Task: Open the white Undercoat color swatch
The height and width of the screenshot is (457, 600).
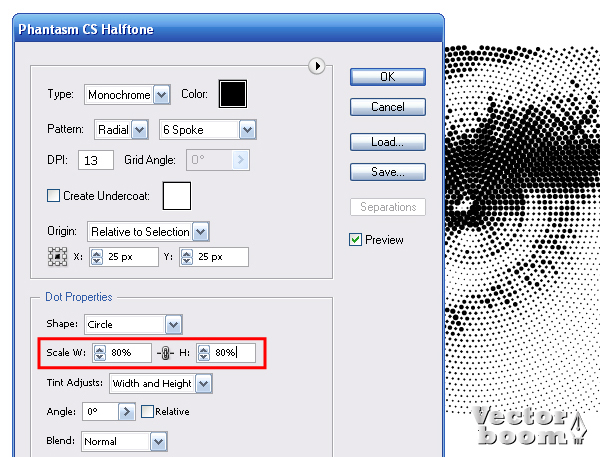Action: [177, 196]
